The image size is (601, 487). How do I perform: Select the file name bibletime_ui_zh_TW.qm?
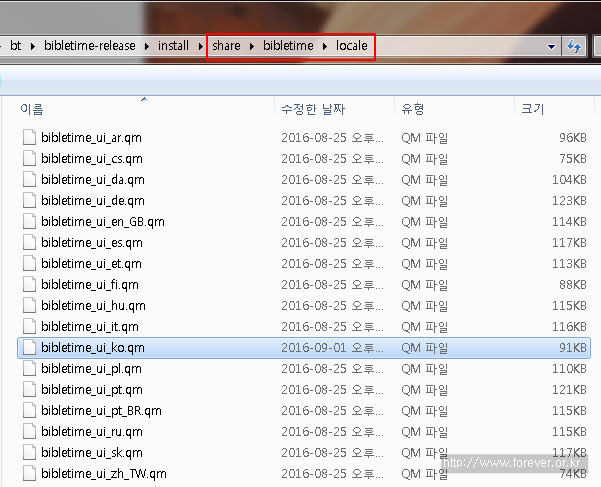[104, 474]
